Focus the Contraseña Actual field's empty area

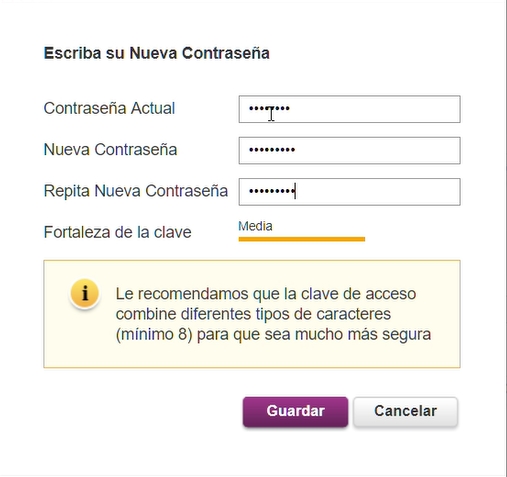click(373, 109)
